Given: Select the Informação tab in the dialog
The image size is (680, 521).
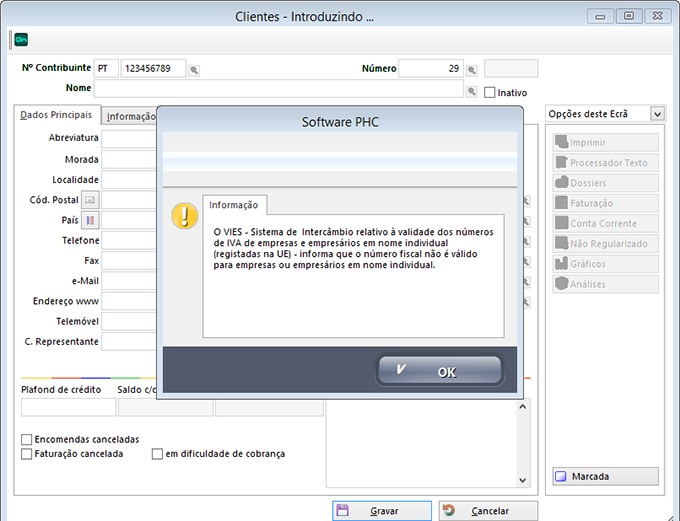Looking at the screenshot, I should (234, 205).
